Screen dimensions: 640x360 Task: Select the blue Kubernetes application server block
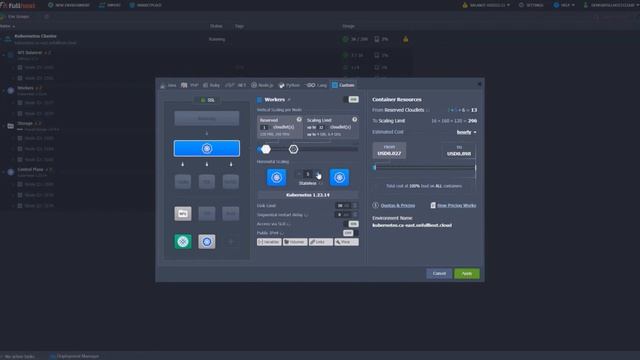click(207, 149)
